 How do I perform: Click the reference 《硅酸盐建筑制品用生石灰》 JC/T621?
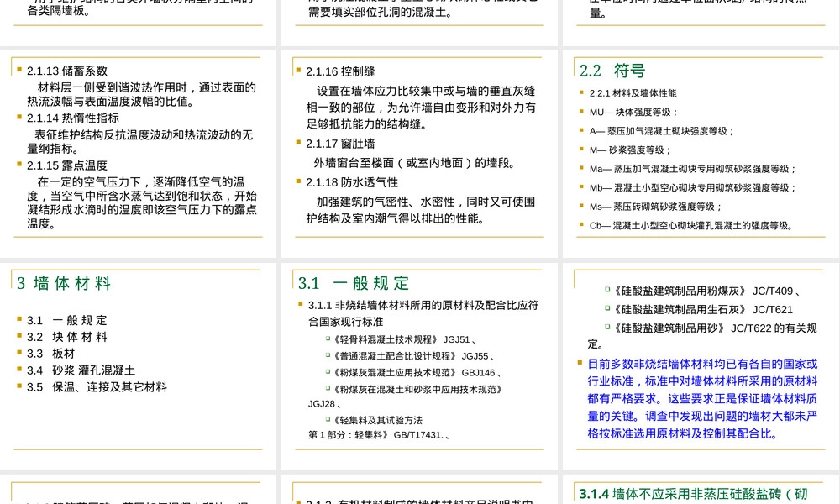pos(703,309)
